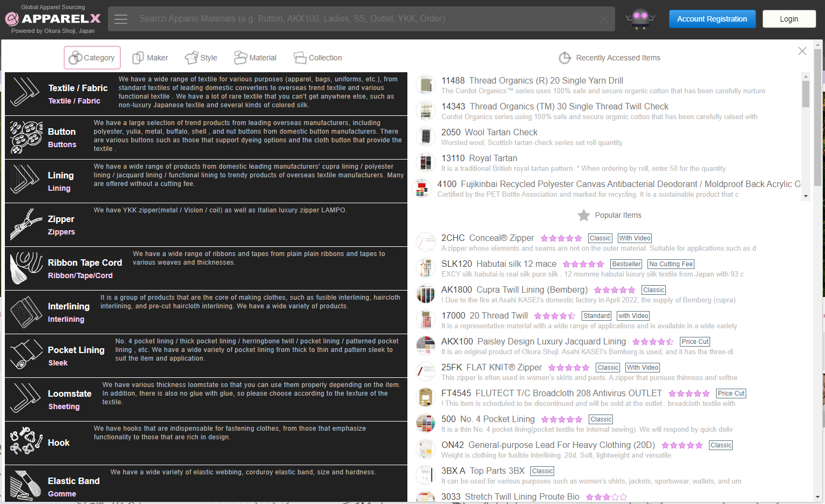The width and height of the screenshot is (825, 504).
Task: Close the category panel
Action: [802, 51]
